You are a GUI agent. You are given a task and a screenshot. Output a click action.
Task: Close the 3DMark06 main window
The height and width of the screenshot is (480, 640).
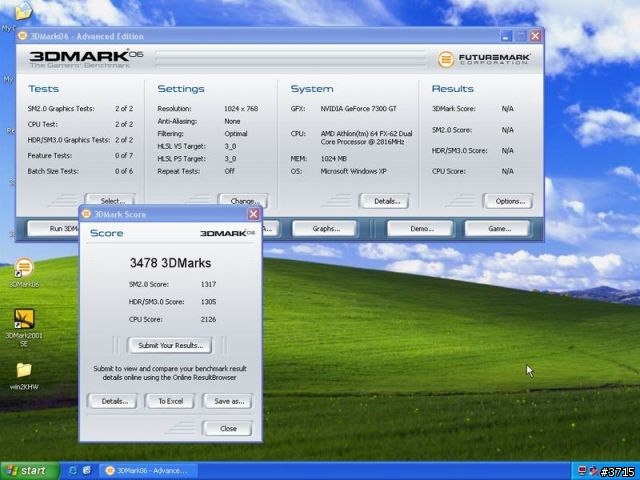[536, 36]
